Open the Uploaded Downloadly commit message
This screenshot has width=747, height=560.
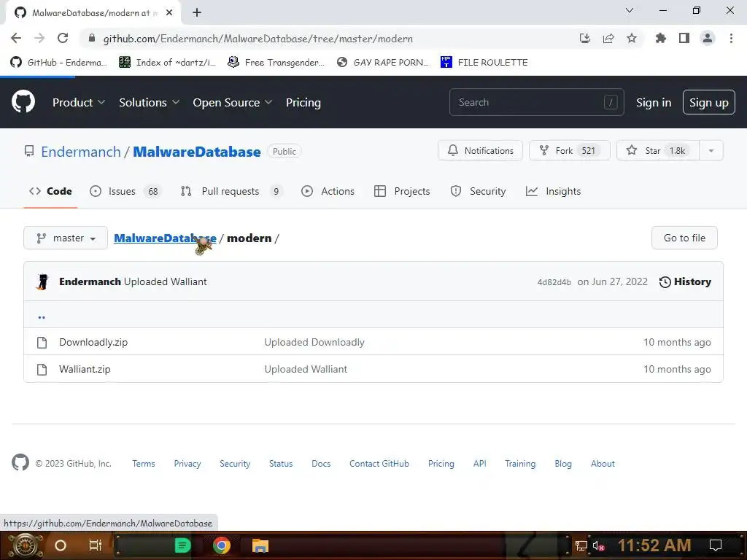tap(314, 342)
